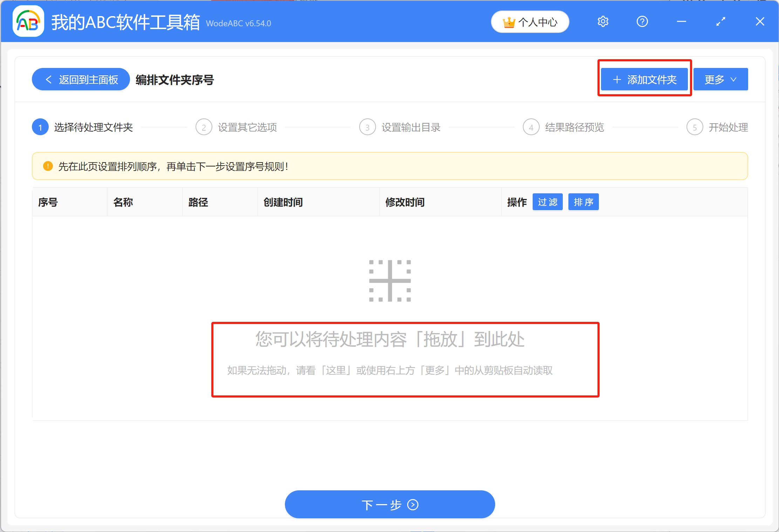Screen dimensions: 779x532
Task: Click the 名称 column header
Action: coord(123,202)
